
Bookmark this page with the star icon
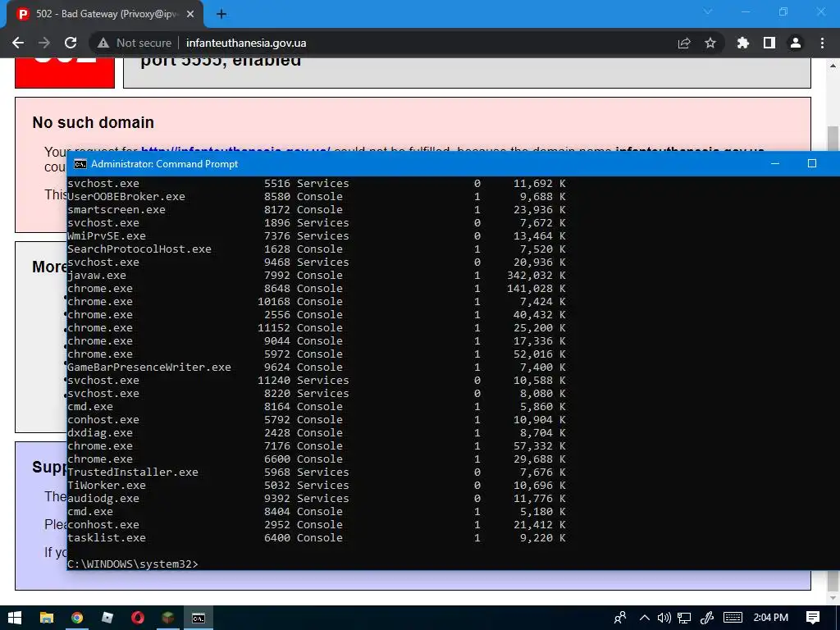tap(710, 43)
